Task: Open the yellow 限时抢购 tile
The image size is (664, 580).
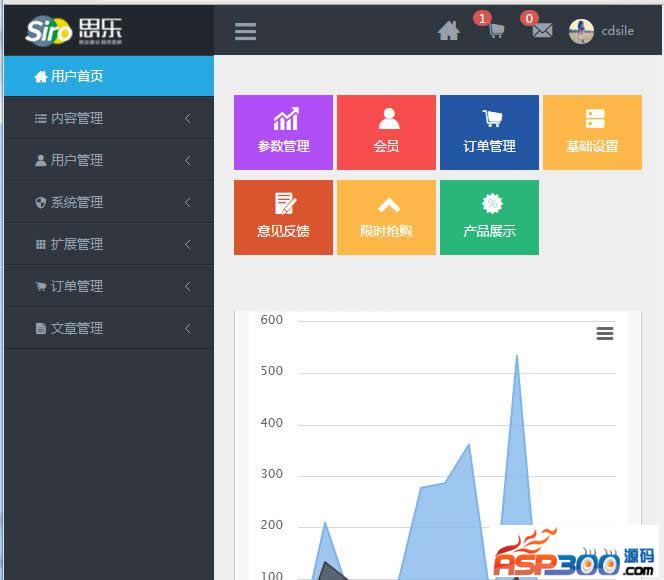Action: (x=386, y=218)
